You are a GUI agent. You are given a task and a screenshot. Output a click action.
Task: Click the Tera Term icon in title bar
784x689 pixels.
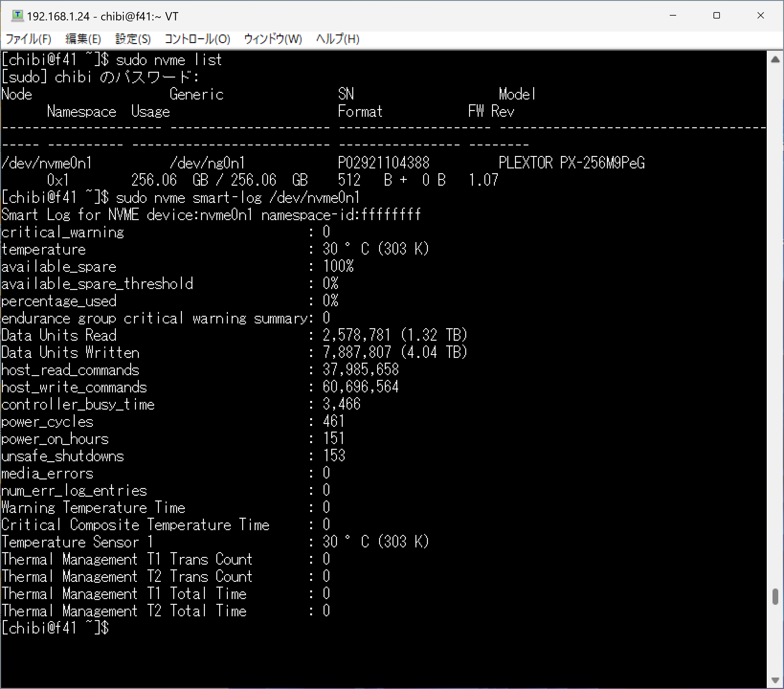17,16
